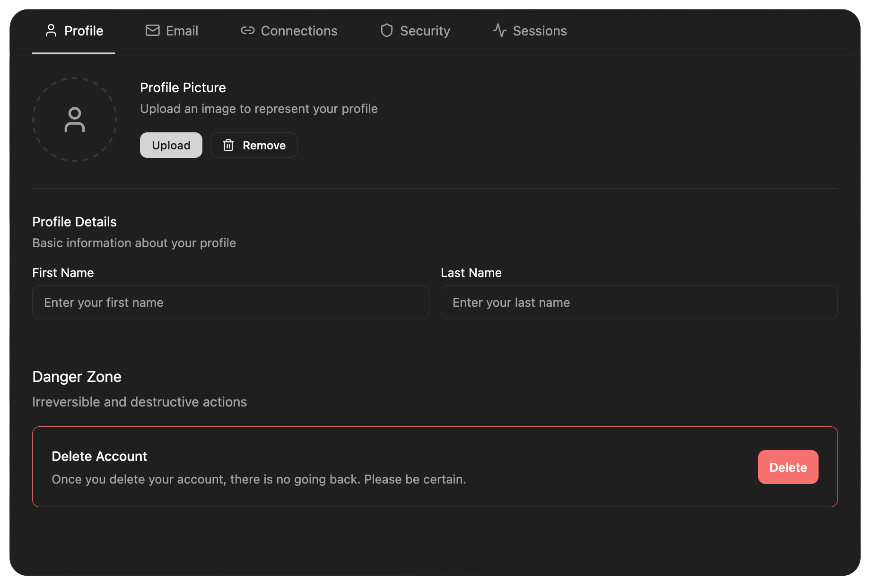Viewport: 872px width, 588px height.
Task: Click the Danger Zone heading area
Action: [x=77, y=377]
